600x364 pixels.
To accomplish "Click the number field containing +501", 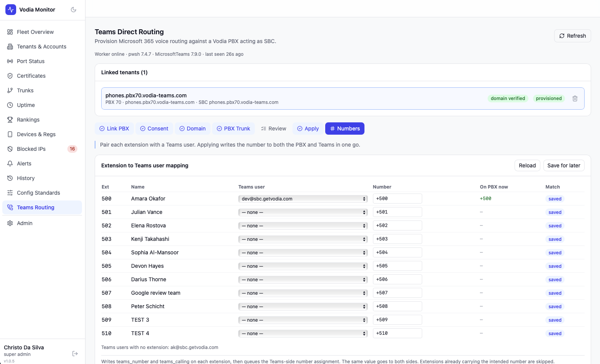I will (398, 212).
